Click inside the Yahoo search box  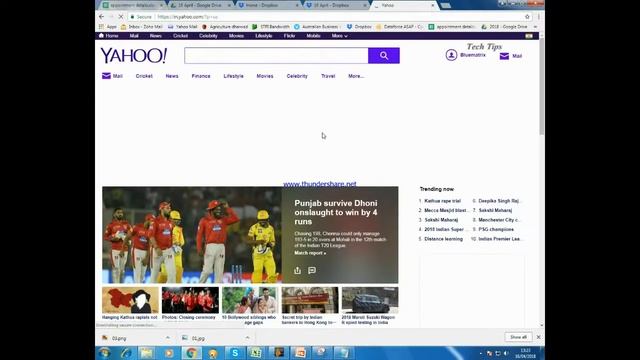pos(276,56)
